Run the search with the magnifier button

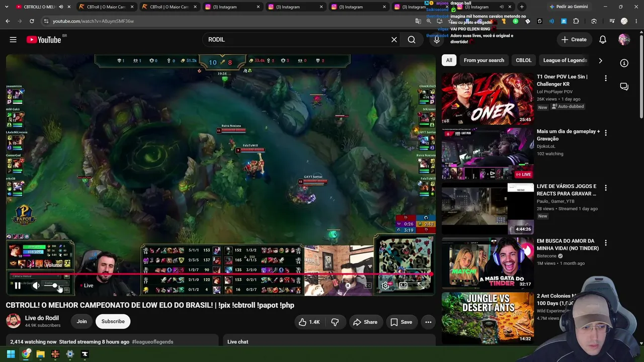click(x=412, y=40)
